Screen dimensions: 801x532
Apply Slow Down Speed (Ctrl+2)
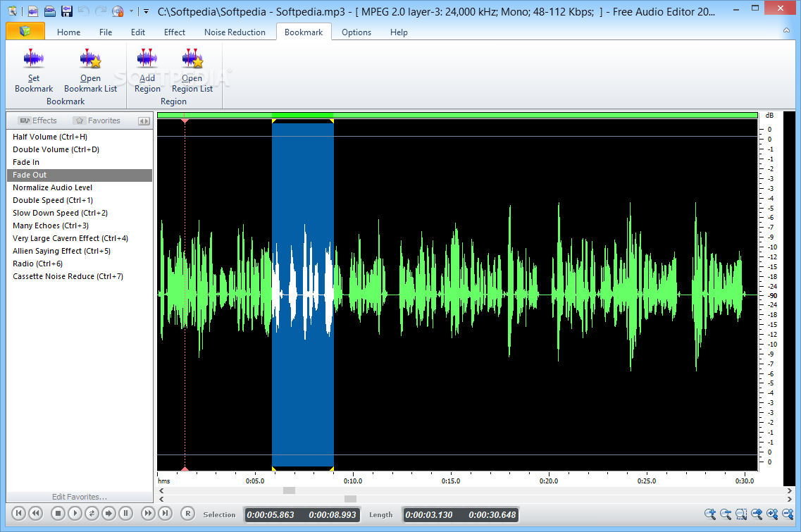80,213
